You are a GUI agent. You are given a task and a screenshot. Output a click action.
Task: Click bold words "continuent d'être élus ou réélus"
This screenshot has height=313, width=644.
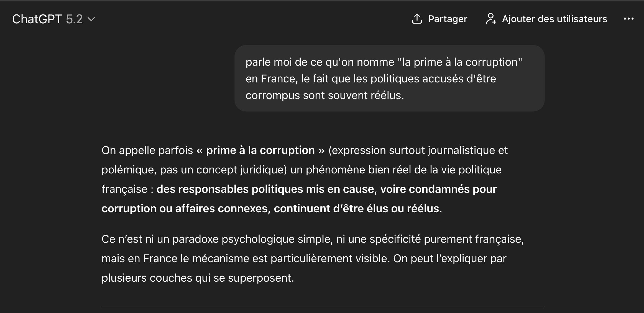(356, 208)
